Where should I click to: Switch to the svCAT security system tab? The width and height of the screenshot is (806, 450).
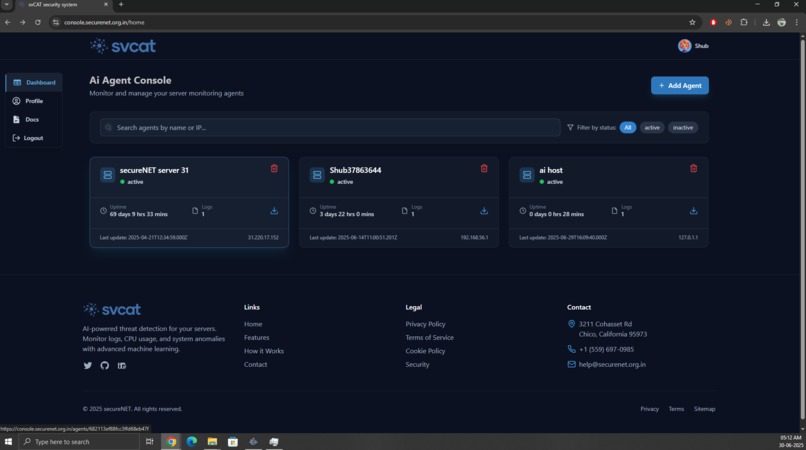tap(61, 4)
